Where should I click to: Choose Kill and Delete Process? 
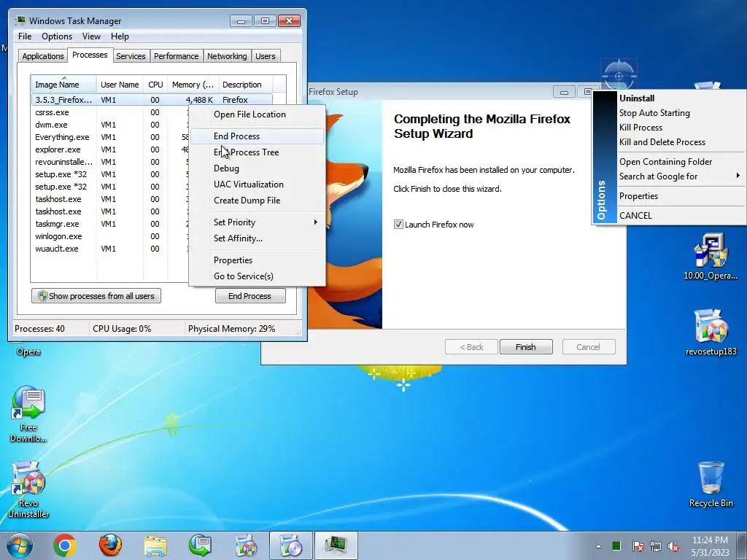681,142
